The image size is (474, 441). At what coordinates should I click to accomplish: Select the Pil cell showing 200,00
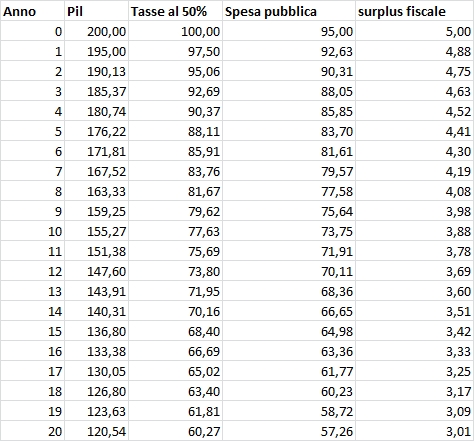click(96, 31)
